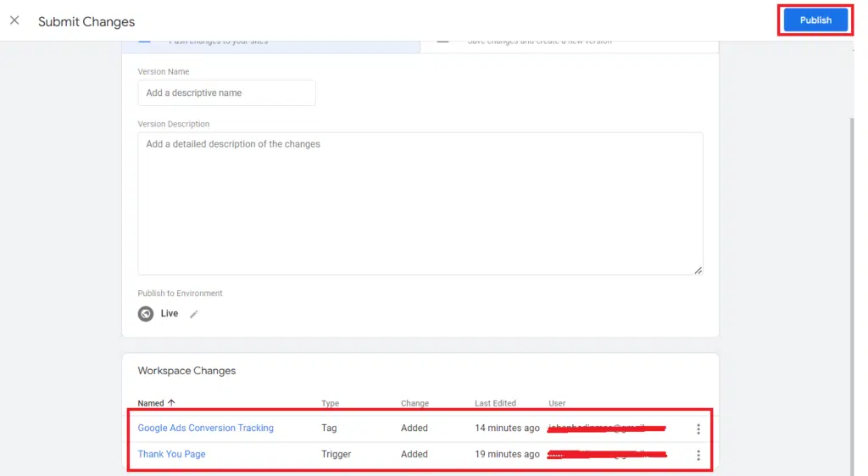
Task: Click the sort arrow next to Named
Action: pyautogui.click(x=172, y=403)
